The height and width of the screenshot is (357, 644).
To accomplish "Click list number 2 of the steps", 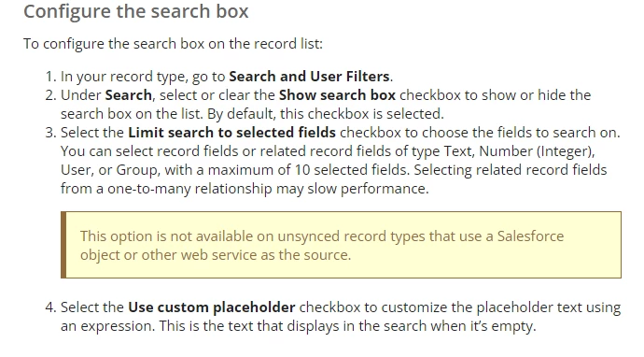I will (50, 95).
